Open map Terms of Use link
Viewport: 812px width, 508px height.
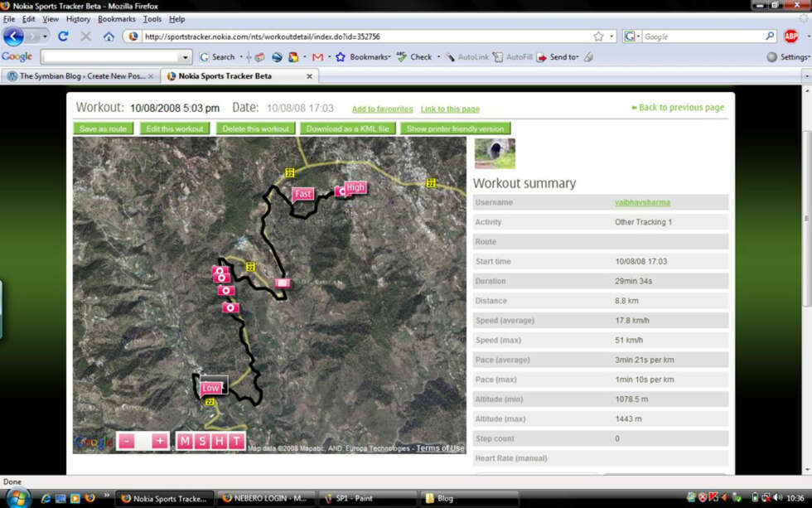pos(440,448)
